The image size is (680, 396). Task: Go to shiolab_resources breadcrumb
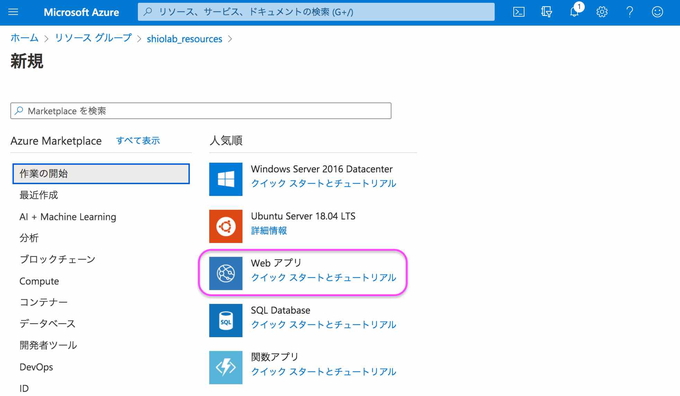pyautogui.click(x=184, y=39)
